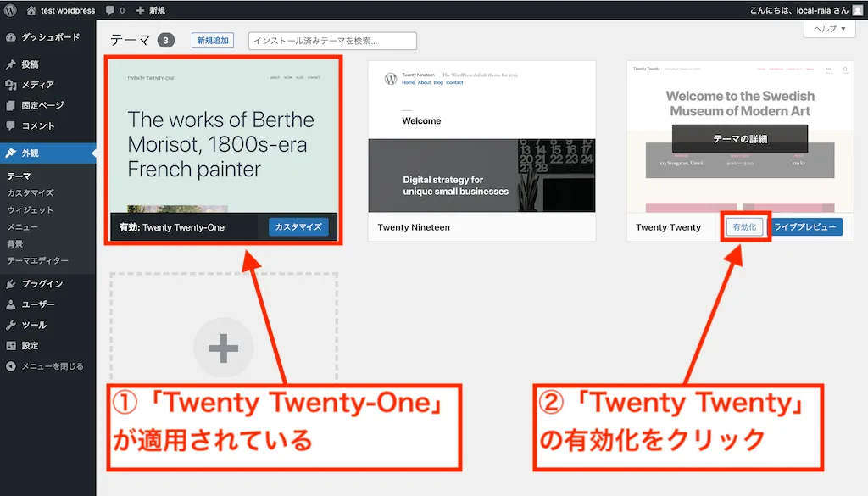Click the collapse menu arrow icon
This screenshot has height=496, width=868.
click(10, 366)
